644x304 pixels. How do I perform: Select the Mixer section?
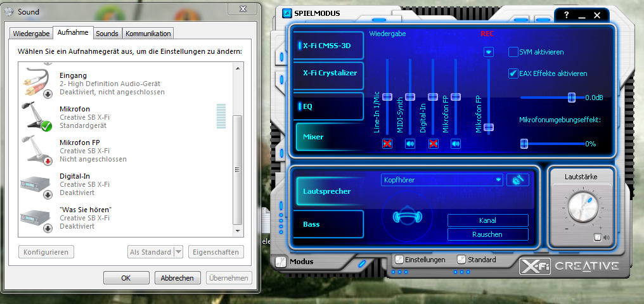[x=330, y=137]
